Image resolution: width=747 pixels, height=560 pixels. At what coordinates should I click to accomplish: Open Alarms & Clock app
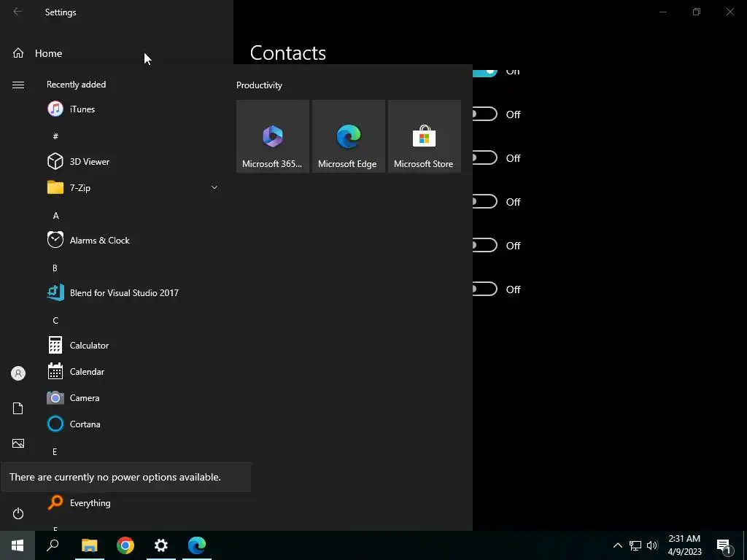pos(133,241)
